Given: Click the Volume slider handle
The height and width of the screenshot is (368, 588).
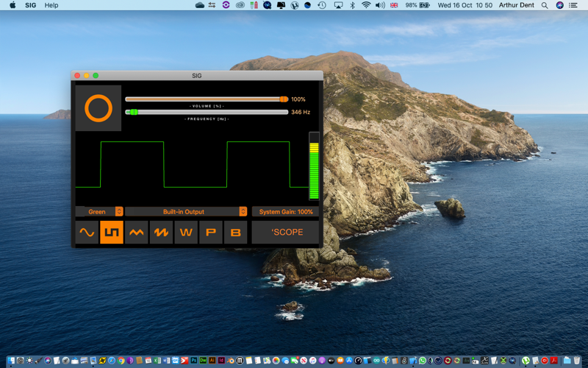Looking at the screenshot, I should tap(284, 99).
